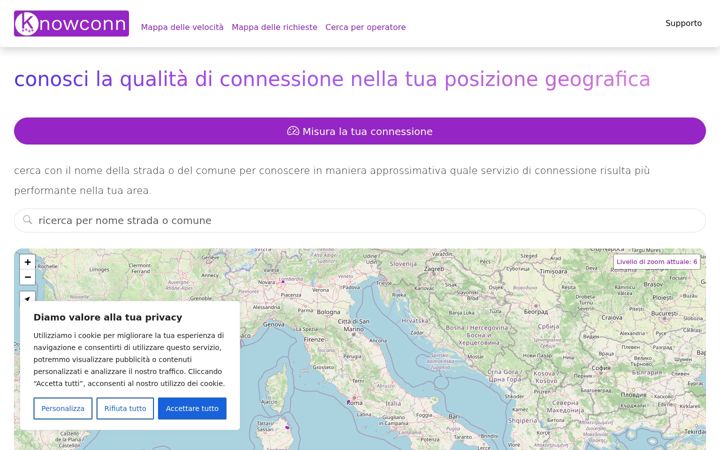This screenshot has height=450, width=720.
Task: Go to Cerca per operatore
Action: [x=366, y=27]
